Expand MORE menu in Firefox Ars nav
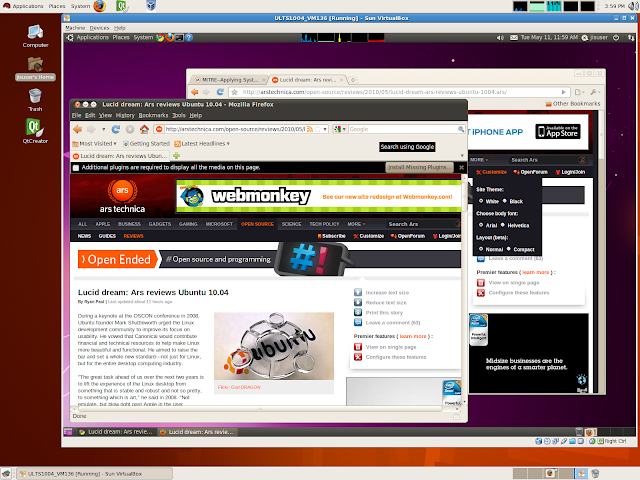Image resolution: width=640 pixels, height=480 pixels. click(356, 224)
